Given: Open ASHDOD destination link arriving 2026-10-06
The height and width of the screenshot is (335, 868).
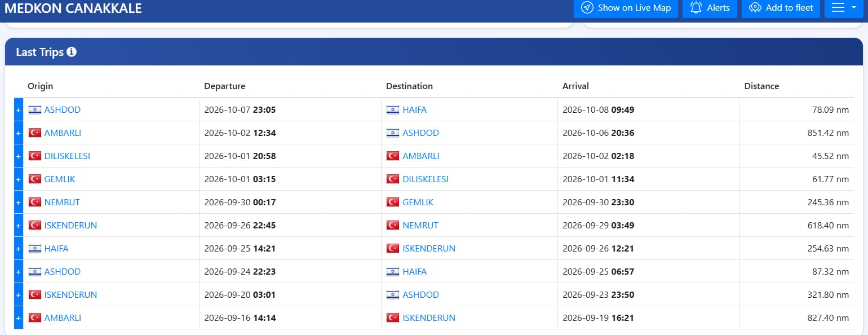Looking at the screenshot, I should 420,133.
